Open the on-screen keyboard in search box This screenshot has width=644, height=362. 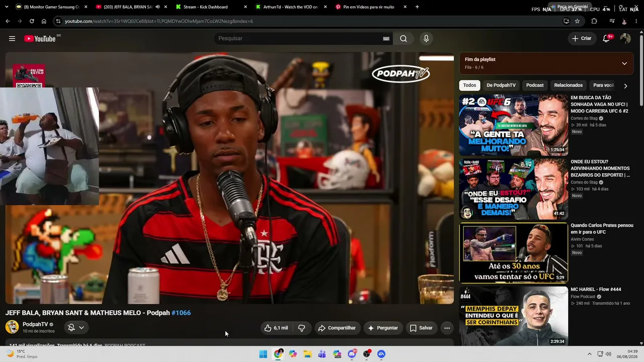point(386,39)
